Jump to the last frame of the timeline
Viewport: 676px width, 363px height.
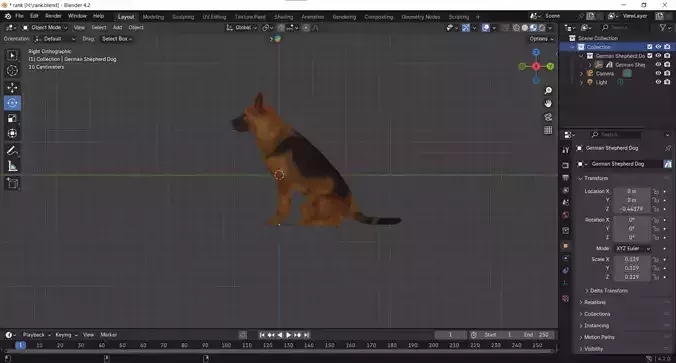(x=307, y=335)
